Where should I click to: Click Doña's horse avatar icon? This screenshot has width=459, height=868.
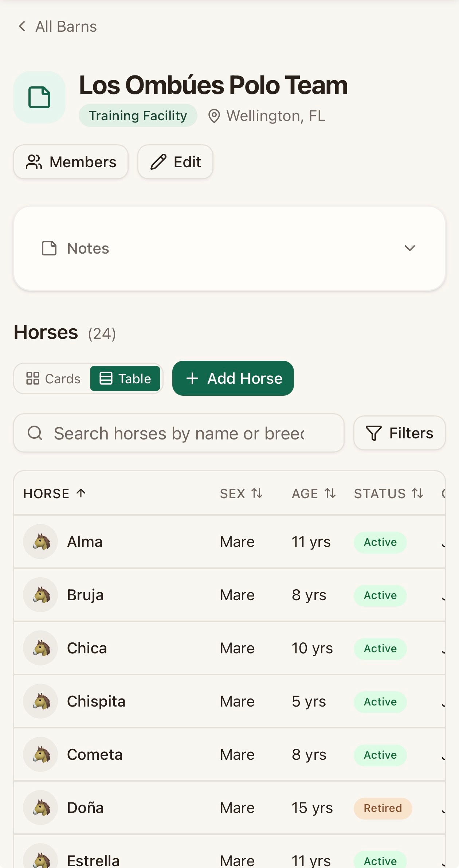pos(40,808)
